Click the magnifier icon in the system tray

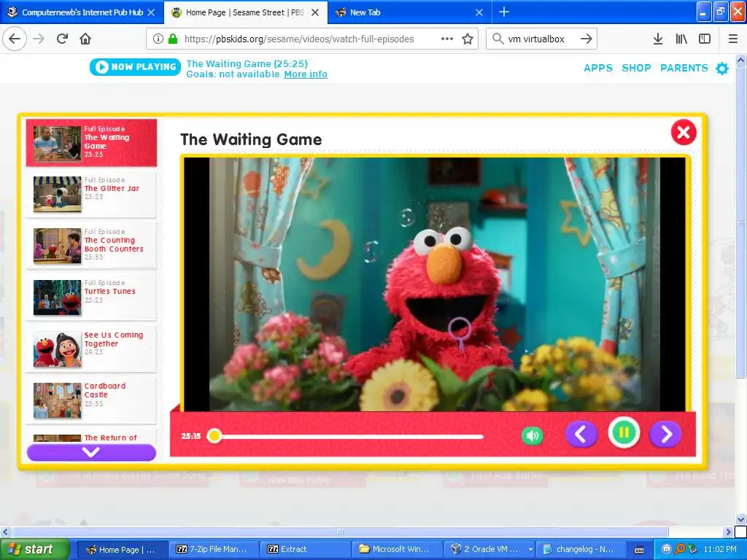(680, 549)
